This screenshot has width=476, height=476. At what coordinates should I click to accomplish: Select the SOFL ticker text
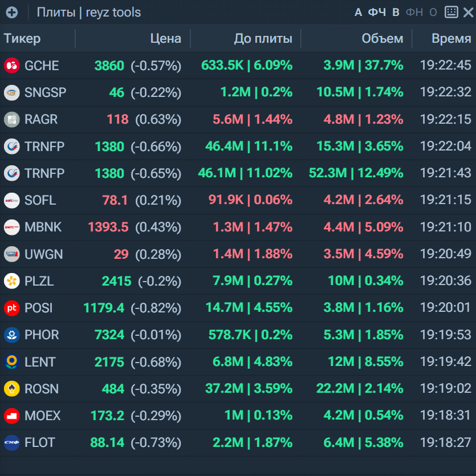(x=40, y=200)
